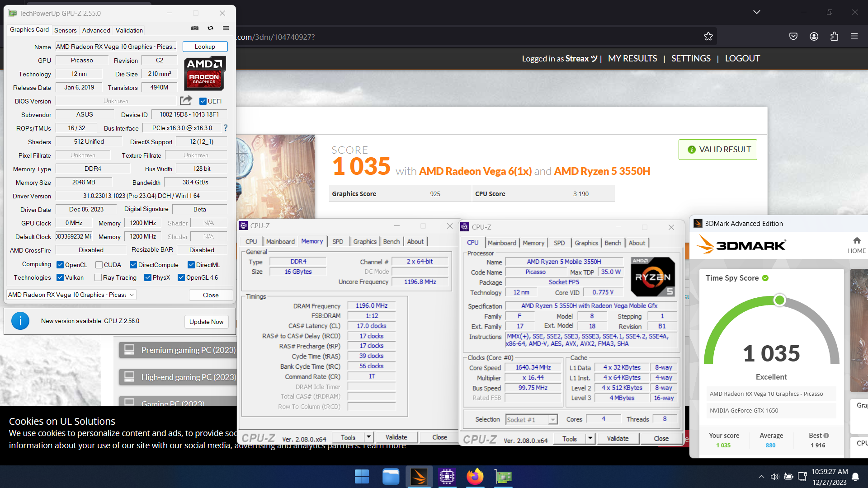Click the VALID RESULT badge

click(718, 150)
